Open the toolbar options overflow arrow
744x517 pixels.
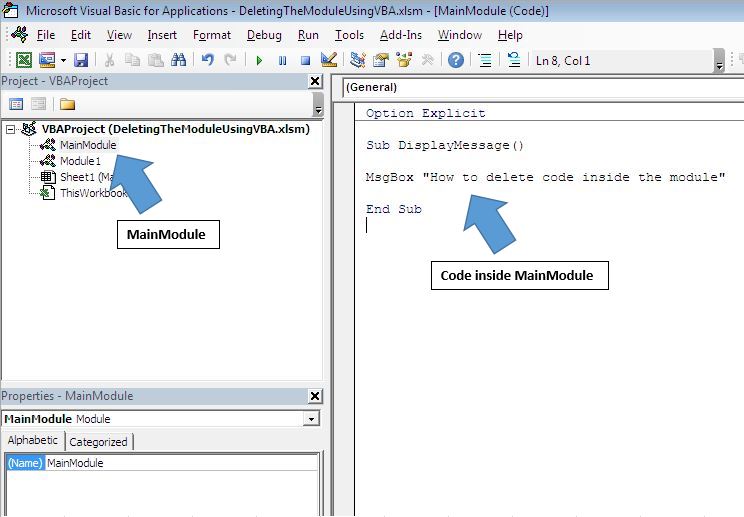(719, 61)
